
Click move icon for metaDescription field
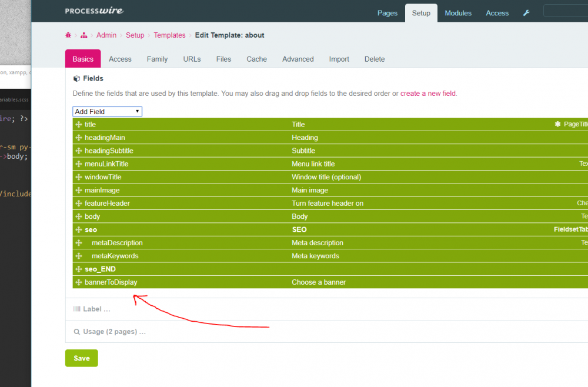79,243
